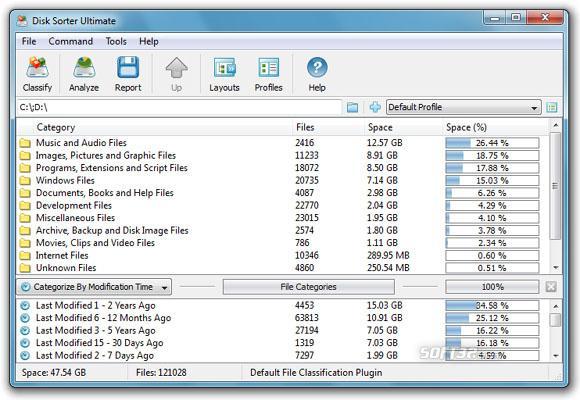Select folder icon of Unknown Files

(x=25, y=268)
